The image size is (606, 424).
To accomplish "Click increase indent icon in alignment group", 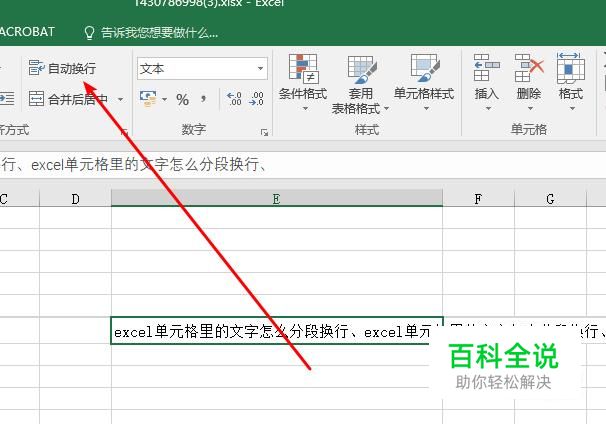I will 7,99.
